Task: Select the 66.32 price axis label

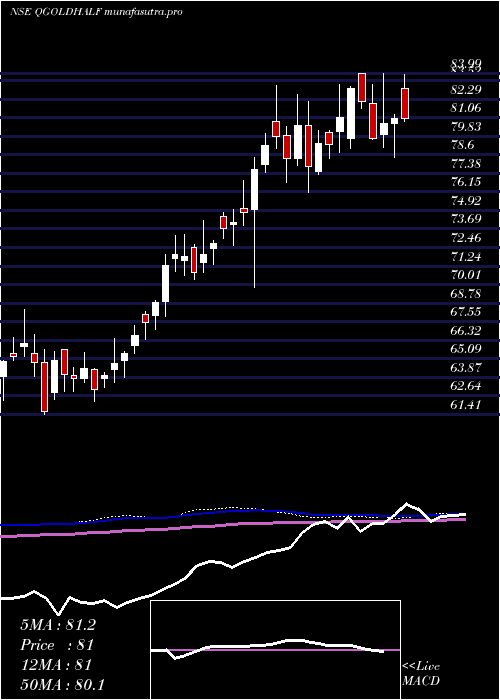Action: pos(466,330)
